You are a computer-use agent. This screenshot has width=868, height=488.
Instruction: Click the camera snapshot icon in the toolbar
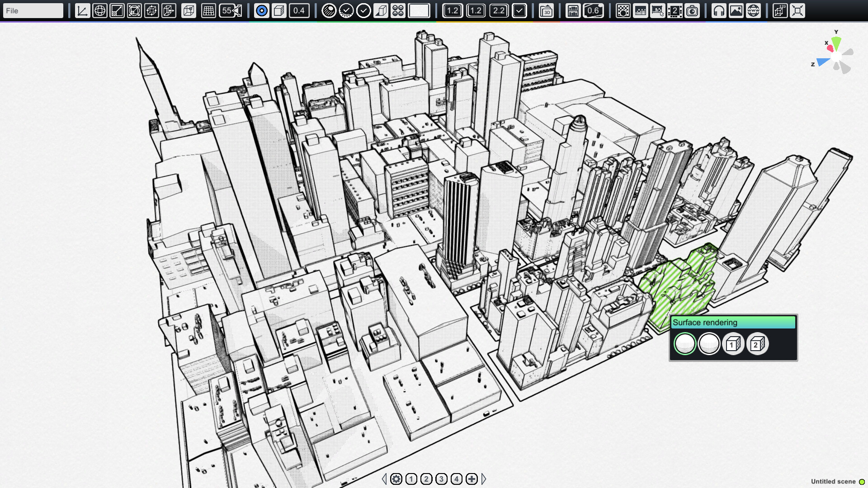[x=693, y=11]
